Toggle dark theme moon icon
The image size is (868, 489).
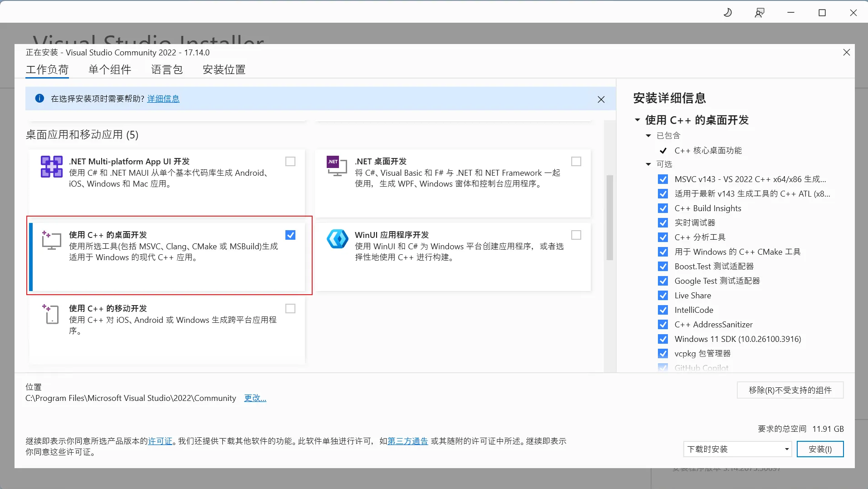[728, 13]
